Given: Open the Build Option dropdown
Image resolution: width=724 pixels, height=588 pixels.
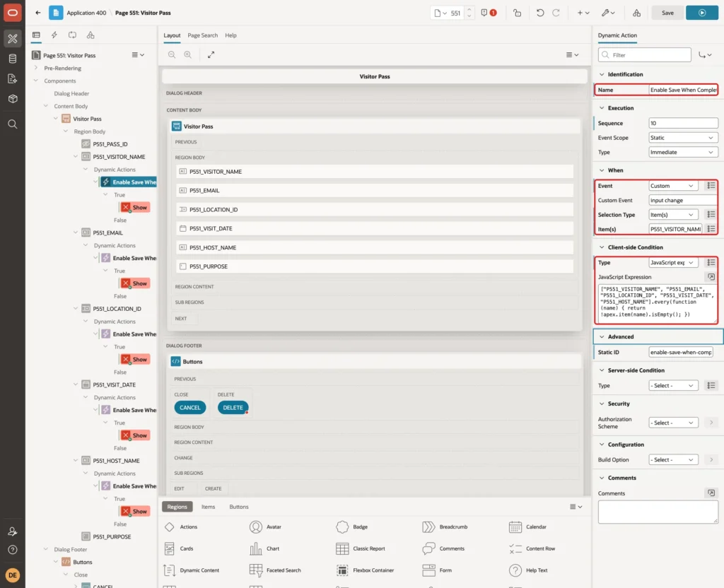Looking at the screenshot, I should click(x=673, y=459).
